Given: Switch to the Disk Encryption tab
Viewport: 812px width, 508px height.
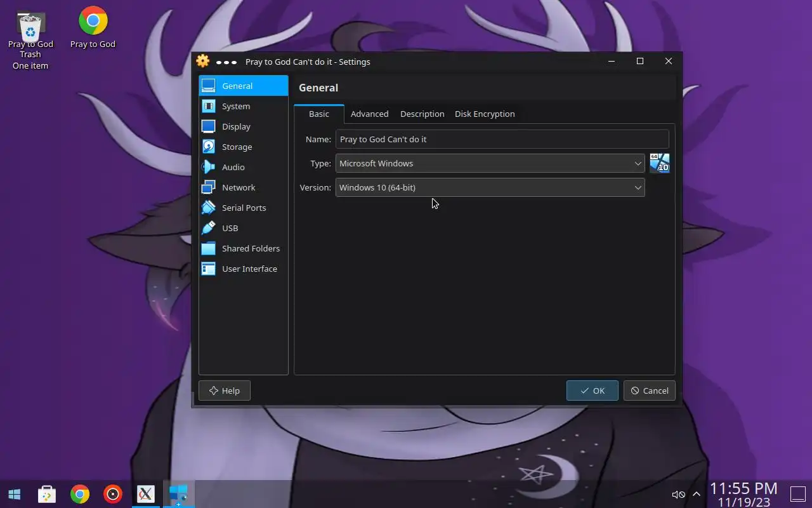Looking at the screenshot, I should (x=485, y=114).
